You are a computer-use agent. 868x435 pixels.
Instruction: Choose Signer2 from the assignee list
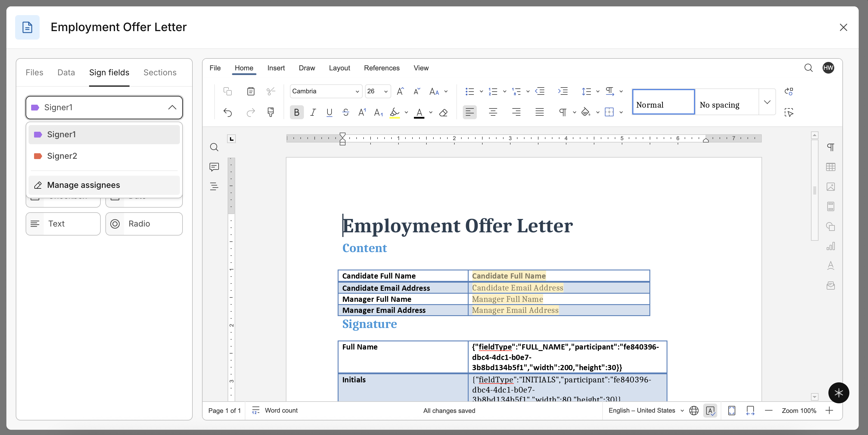pos(104,156)
